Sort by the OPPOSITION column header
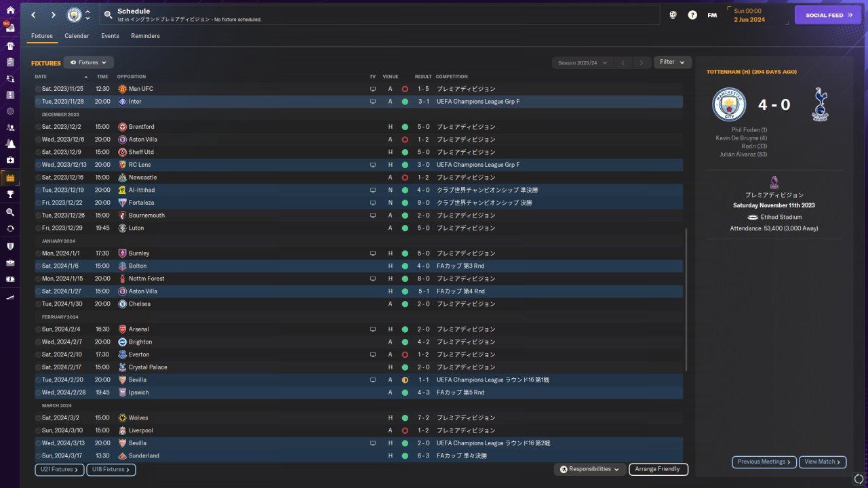 pos(132,77)
